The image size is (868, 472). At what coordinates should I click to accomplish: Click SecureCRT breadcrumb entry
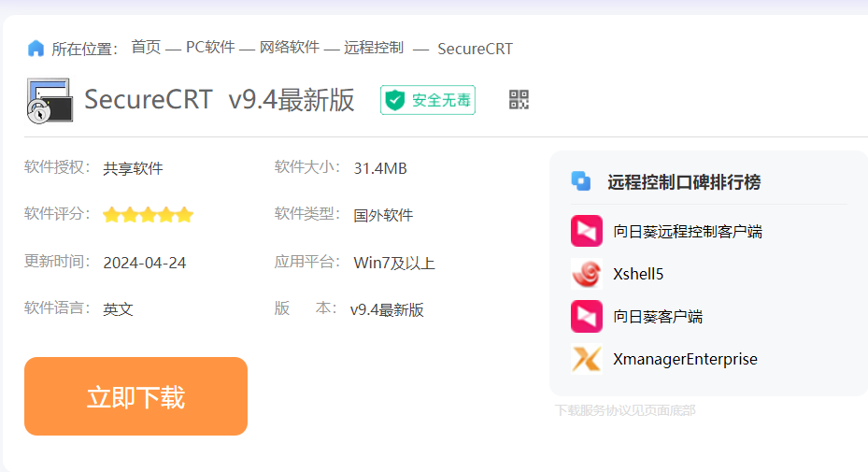[475, 49]
